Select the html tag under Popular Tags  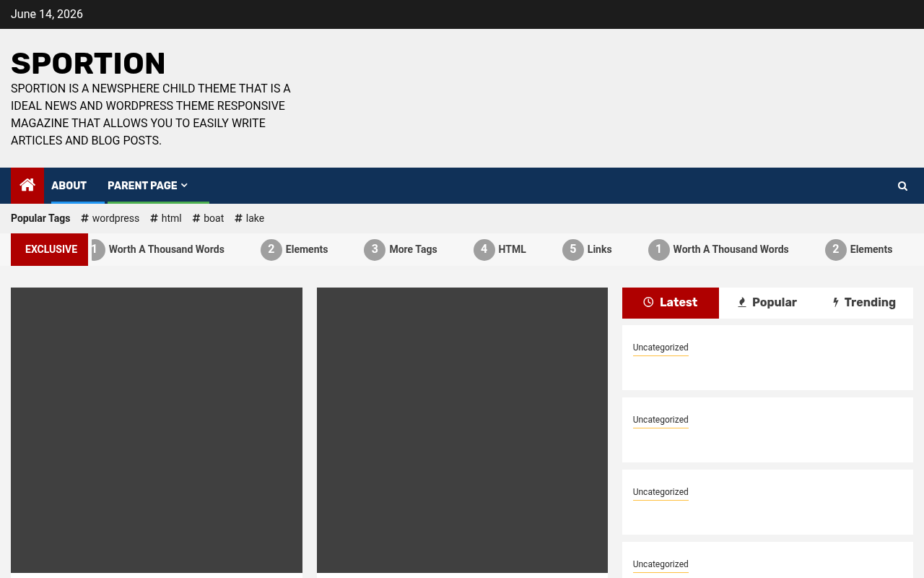166,218
